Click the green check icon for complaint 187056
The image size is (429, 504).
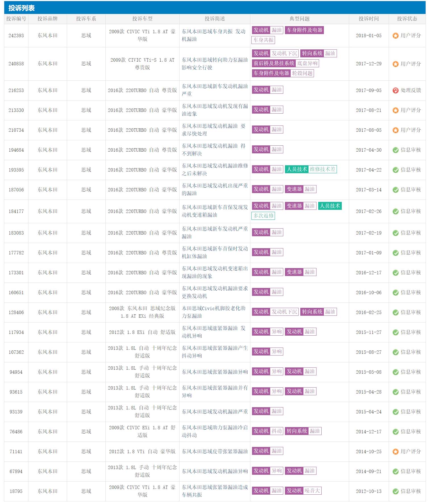click(395, 190)
